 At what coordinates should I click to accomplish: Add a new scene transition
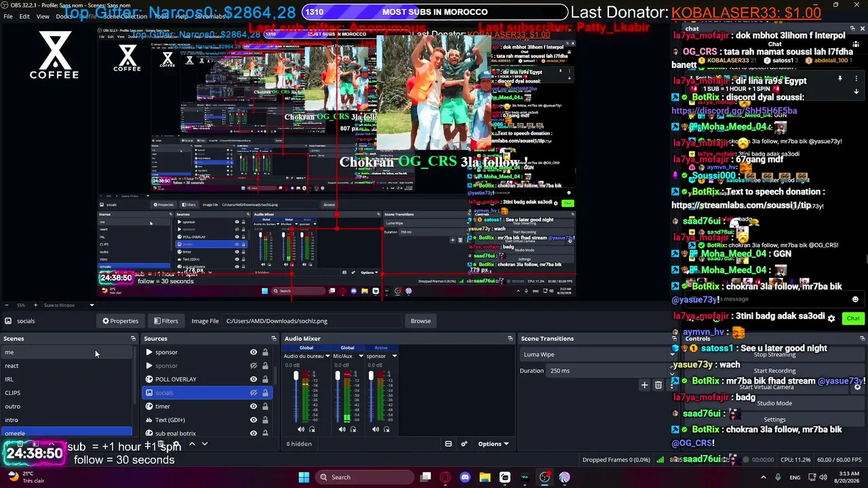pos(645,385)
